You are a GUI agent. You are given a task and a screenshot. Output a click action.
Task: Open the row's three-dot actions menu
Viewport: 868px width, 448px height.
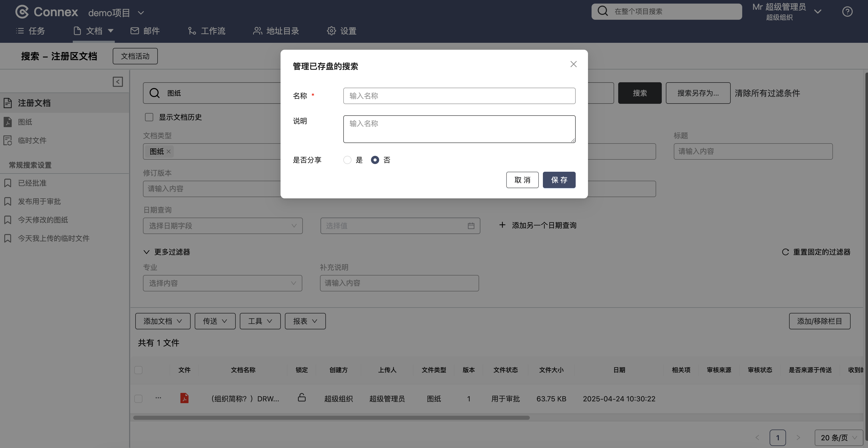point(158,398)
